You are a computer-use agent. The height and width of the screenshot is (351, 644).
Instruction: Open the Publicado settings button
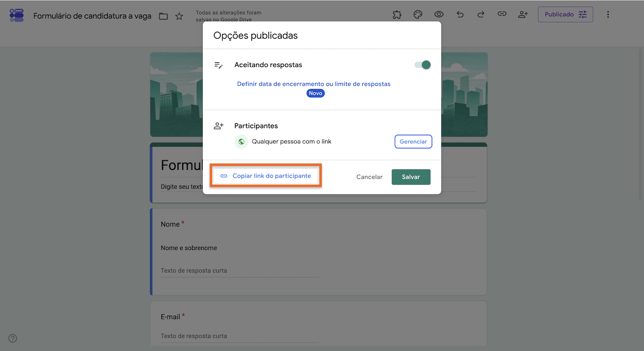tap(566, 15)
